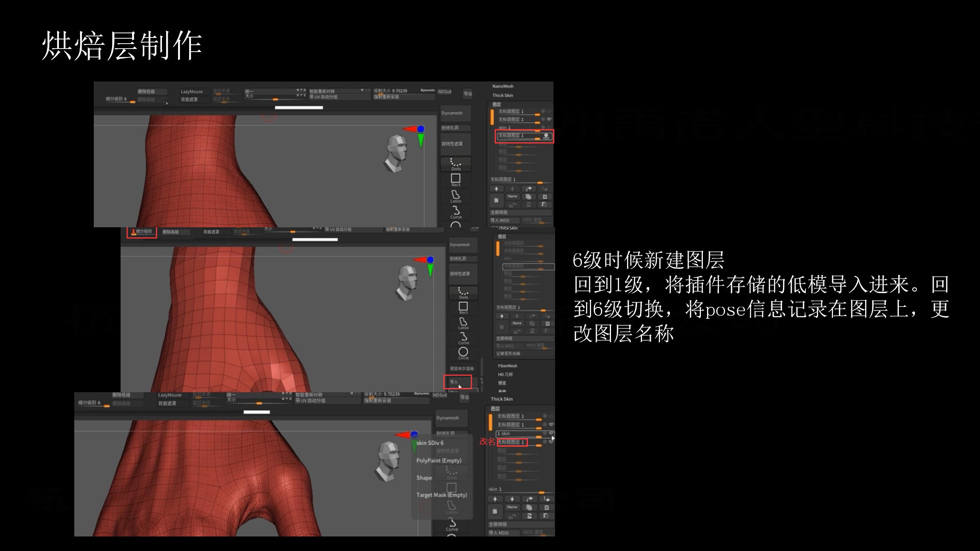This screenshot has width=980, height=551.
Task: Click split layer icon in bottom screenshot
Action: pyautogui.click(x=529, y=516)
